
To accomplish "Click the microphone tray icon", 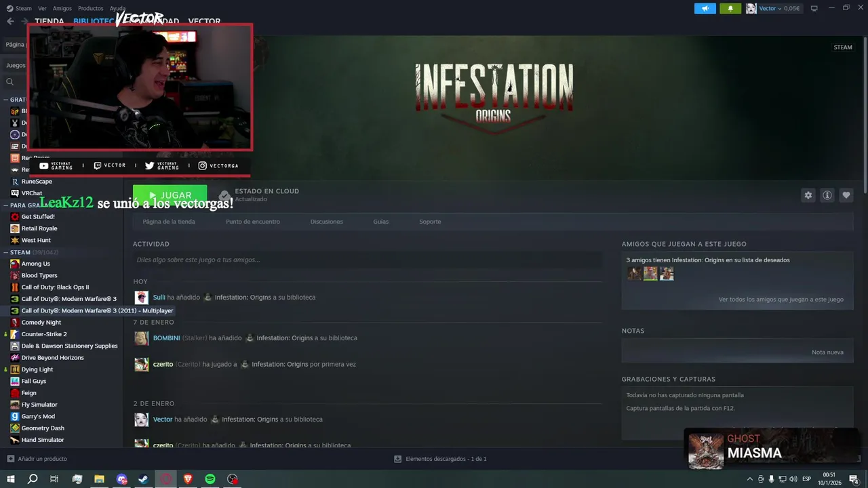I will coord(772,479).
